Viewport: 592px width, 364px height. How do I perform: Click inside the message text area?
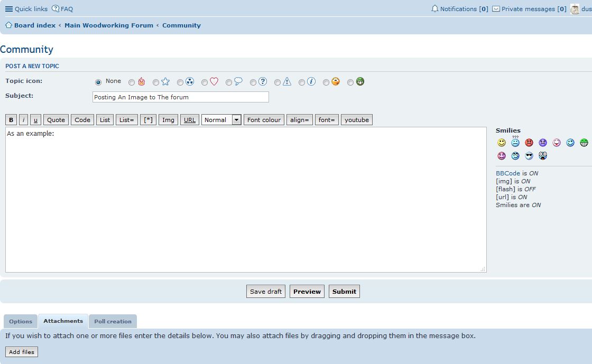tap(246, 200)
